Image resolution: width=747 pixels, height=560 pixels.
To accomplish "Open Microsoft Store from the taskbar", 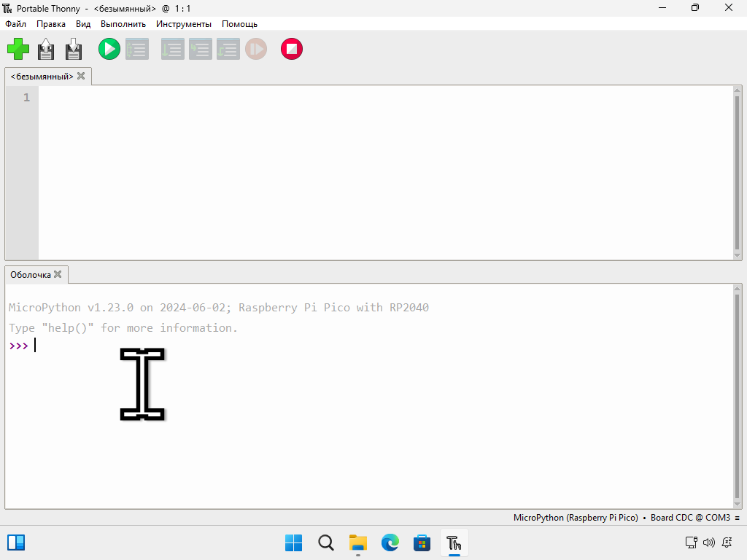I will (422, 542).
